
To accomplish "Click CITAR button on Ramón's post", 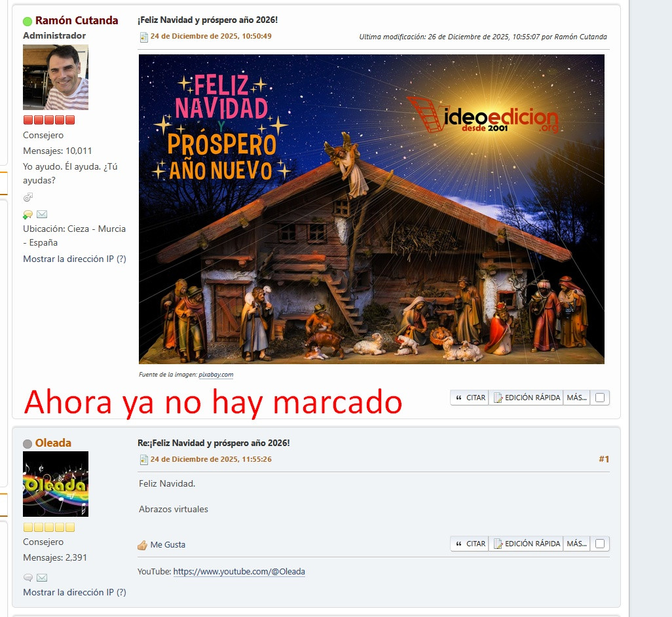I will point(470,398).
